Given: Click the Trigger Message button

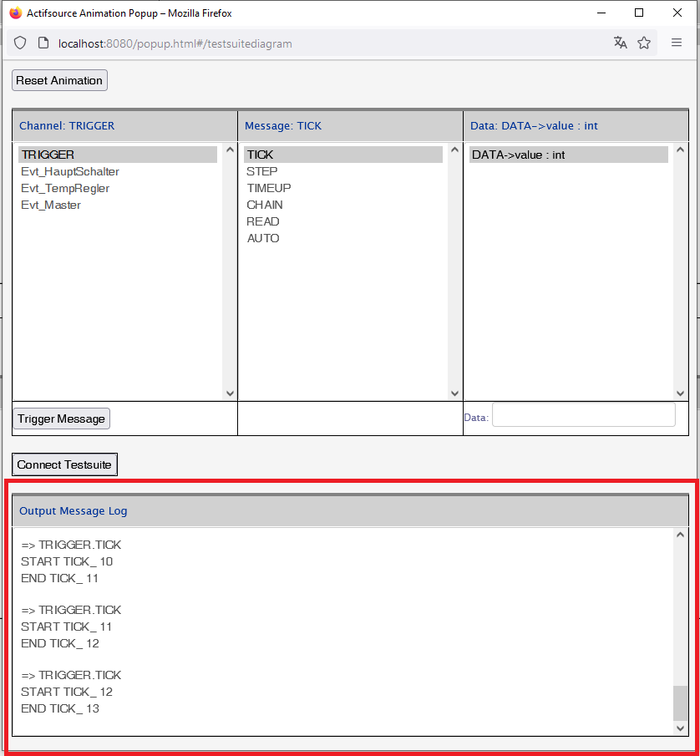Looking at the screenshot, I should point(61,419).
